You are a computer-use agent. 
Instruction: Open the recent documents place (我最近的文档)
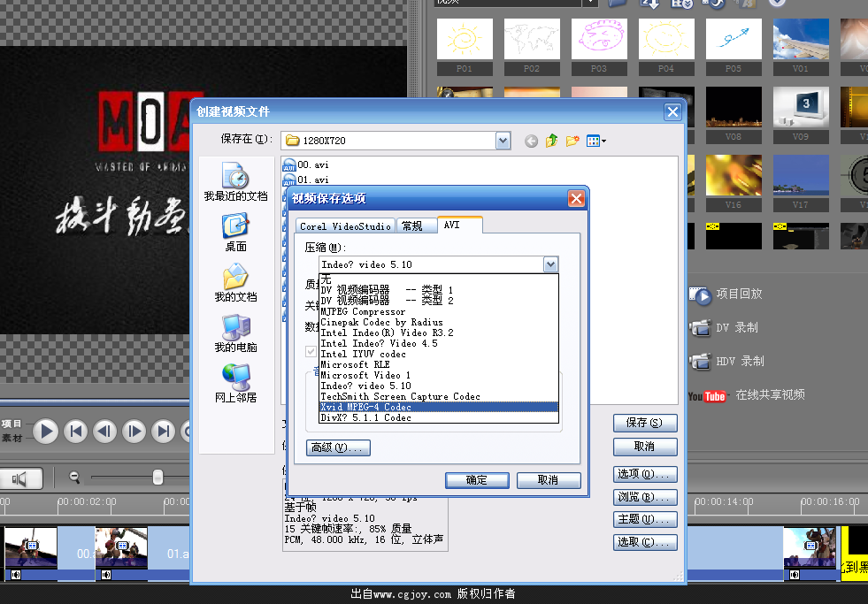(x=236, y=181)
